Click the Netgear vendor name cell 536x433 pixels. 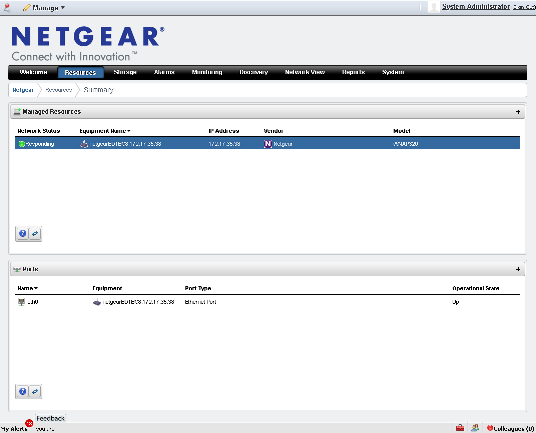click(283, 144)
